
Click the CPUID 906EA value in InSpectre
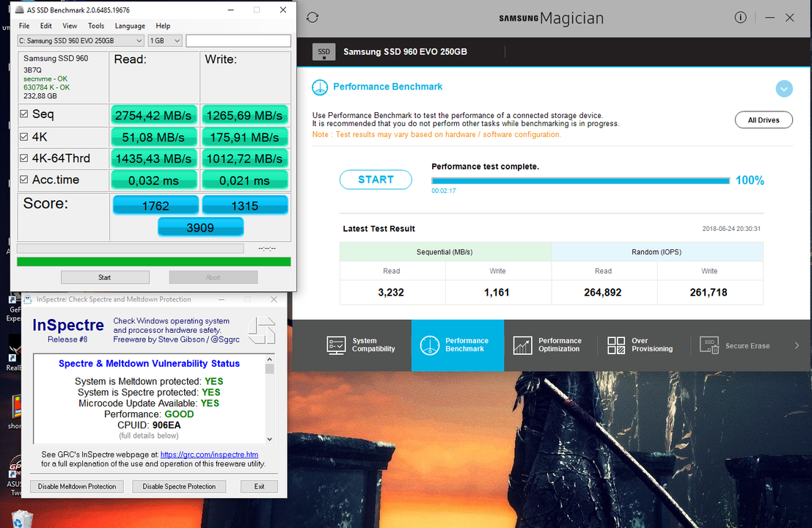pyautogui.click(x=167, y=425)
